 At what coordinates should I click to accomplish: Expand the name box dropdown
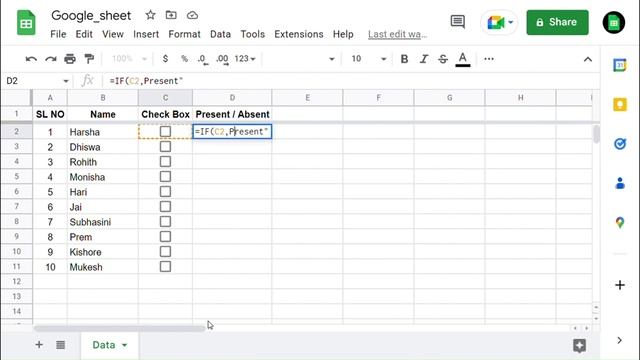tap(66, 81)
